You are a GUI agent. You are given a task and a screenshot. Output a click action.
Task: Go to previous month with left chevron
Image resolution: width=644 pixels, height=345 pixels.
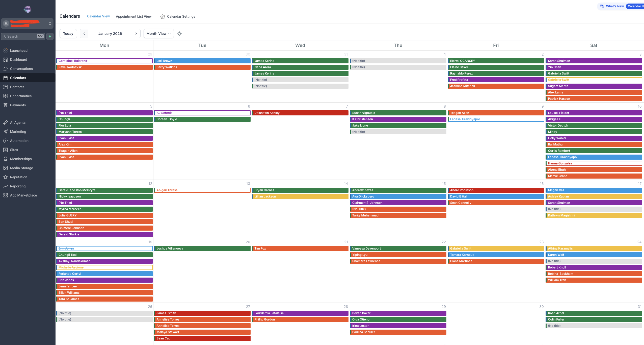[84, 34]
